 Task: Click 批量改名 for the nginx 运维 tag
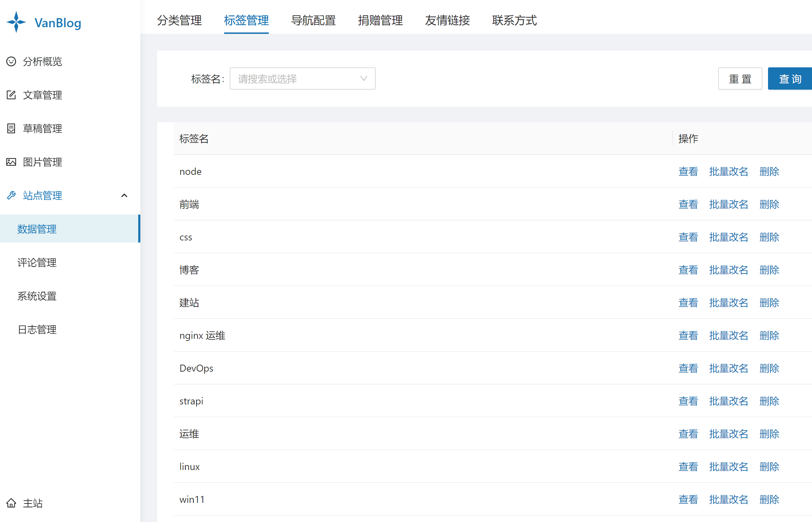pos(729,335)
